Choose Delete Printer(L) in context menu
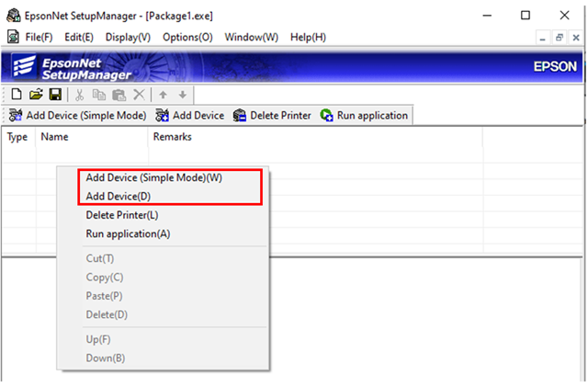The height and width of the screenshot is (387, 588). coord(163,215)
